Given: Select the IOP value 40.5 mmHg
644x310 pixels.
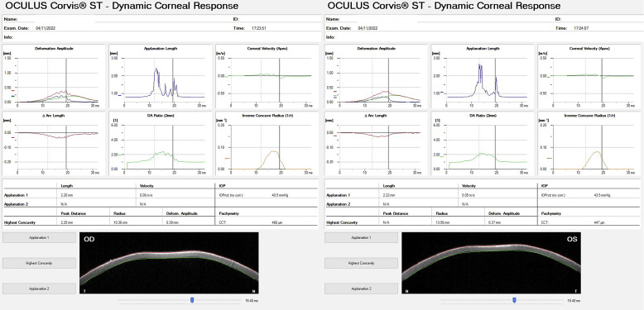Looking at the screenshot, I should (x=280, y=196).
